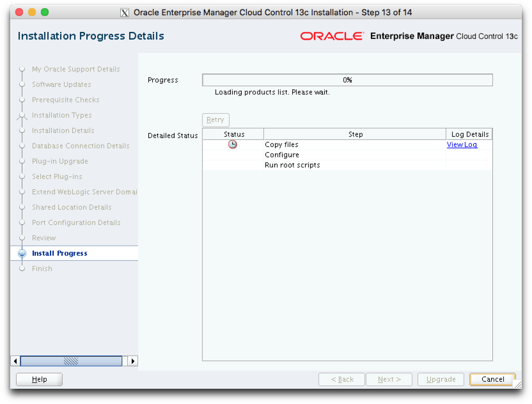Image resolution: width=532 pixels, height=404 pixels.
Task: Click the yellow minimize window button
Action: 32,12
